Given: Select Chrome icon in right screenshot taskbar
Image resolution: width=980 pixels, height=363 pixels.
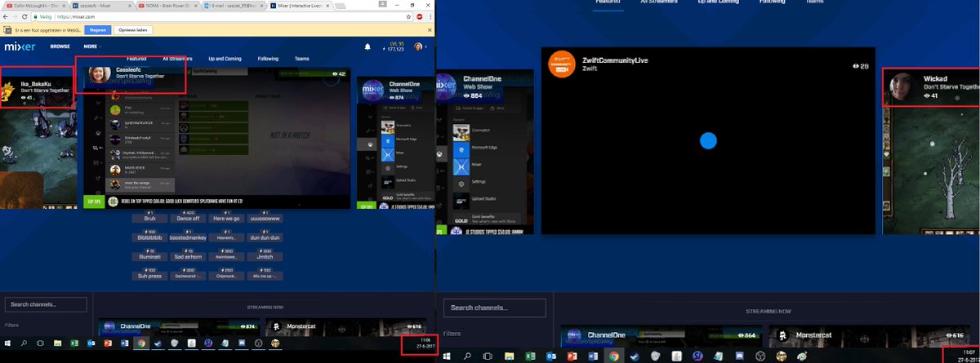Looking at the screenshot, I should (x=613, y=356).
